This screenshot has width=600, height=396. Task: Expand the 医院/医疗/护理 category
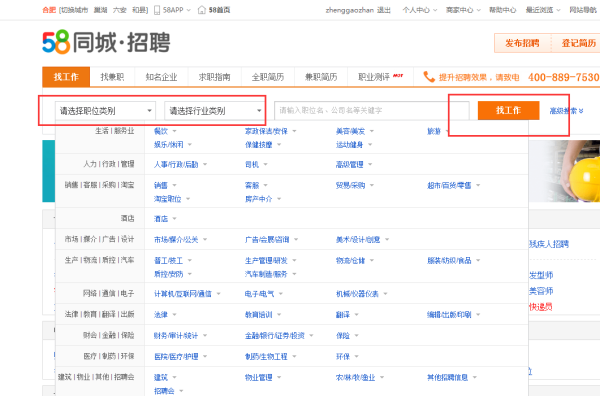180,357
